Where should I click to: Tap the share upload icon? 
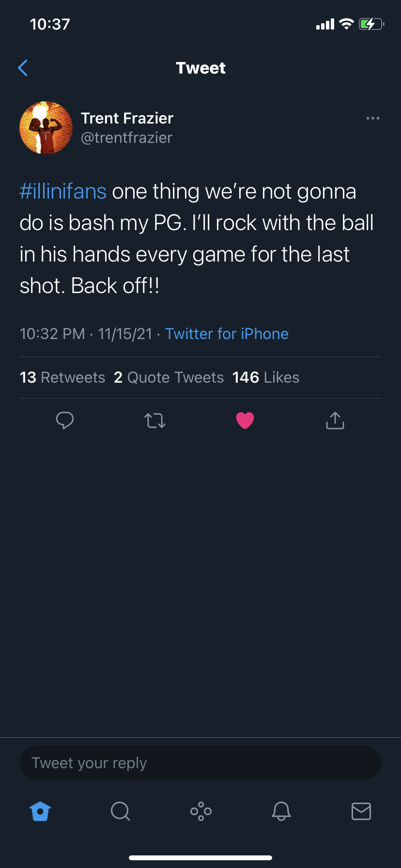tap(335, 420)
